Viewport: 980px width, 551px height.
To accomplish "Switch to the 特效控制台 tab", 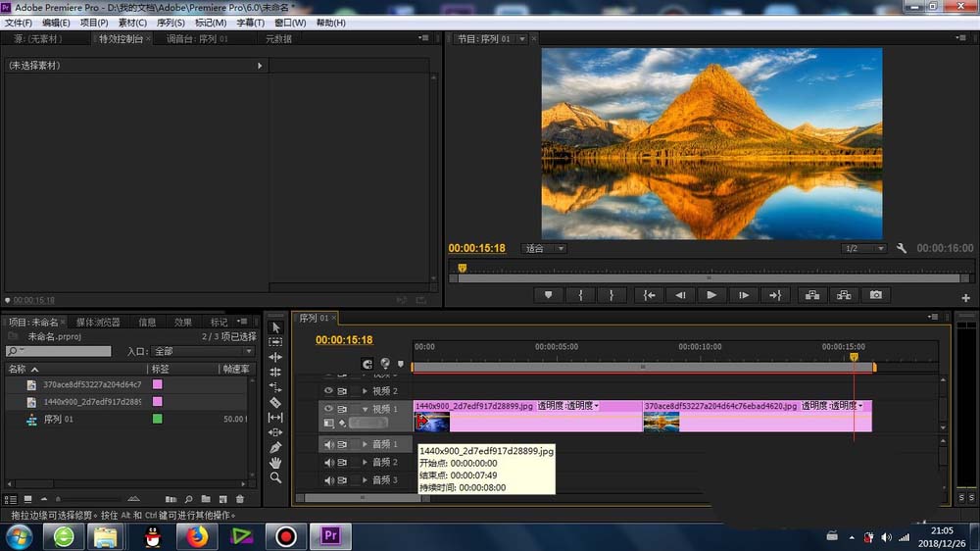I will coord(121,39).
